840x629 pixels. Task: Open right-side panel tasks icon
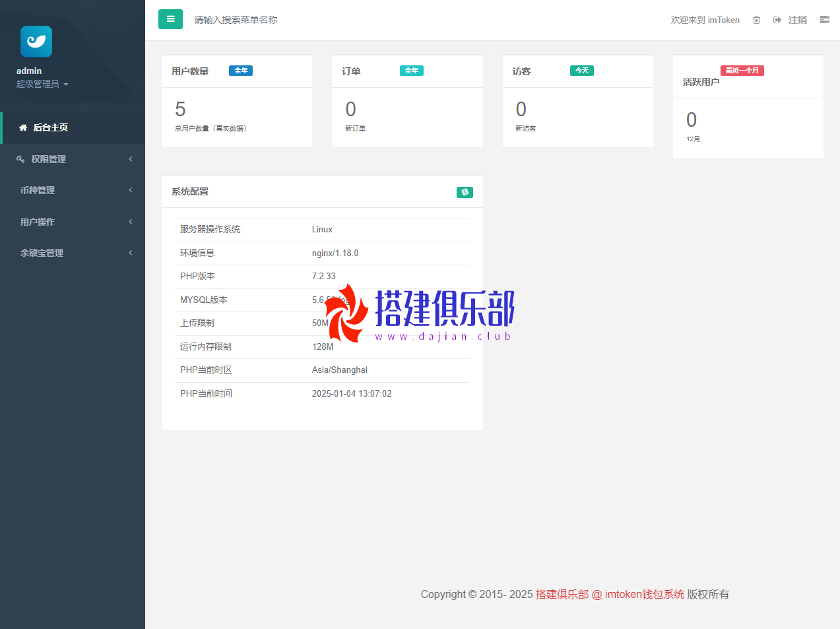tap(825, 20)
